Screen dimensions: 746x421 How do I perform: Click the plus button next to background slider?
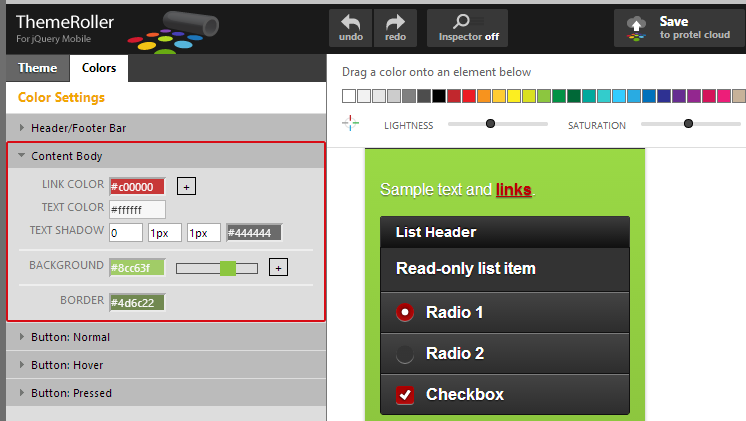(278, 267)
